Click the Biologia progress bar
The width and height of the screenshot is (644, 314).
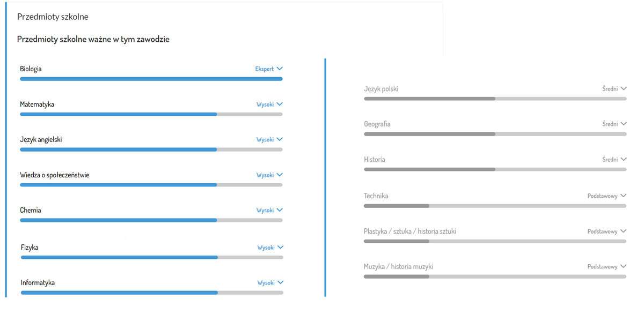click(x=151, y=79)
